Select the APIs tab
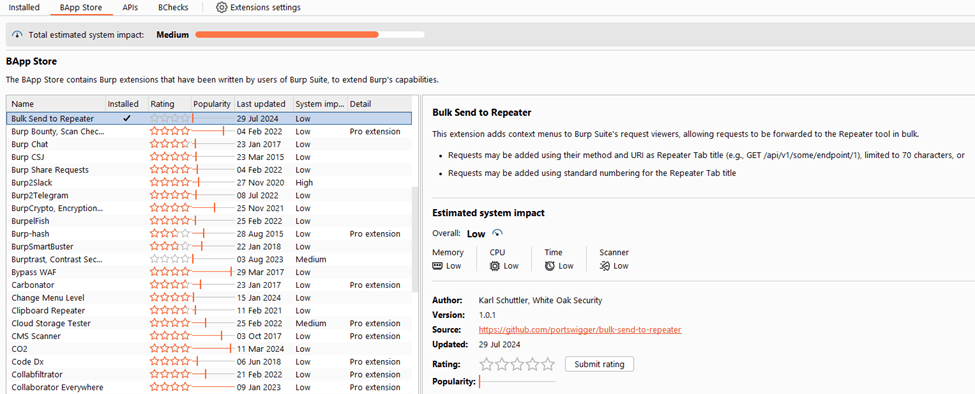Image resolution: width=975 pixels, height=394 pixels. click(x=131, y=8)
